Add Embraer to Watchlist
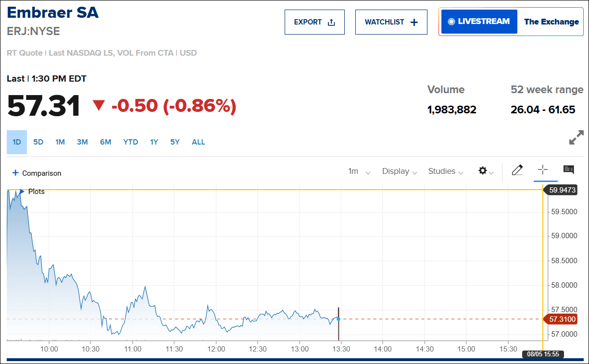 pos(391,22)
